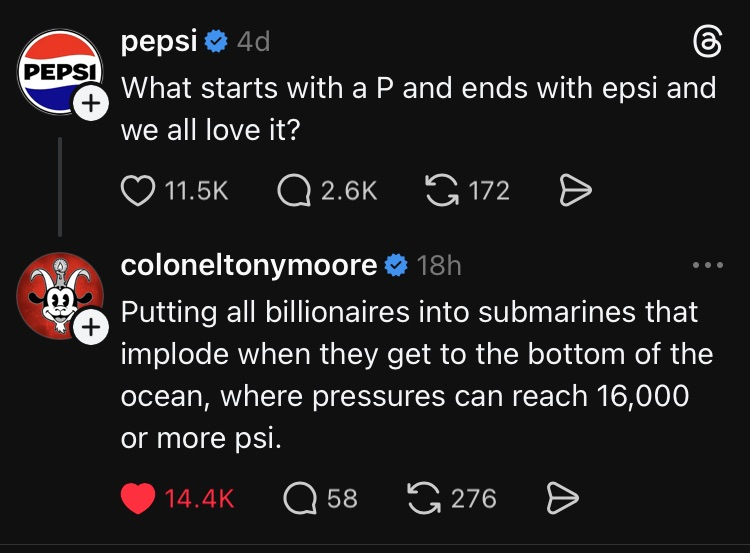Open coloneltonymoore's reply text about submarines
The height and width of the screenshot is (553, 750).
tap(416, 374)
